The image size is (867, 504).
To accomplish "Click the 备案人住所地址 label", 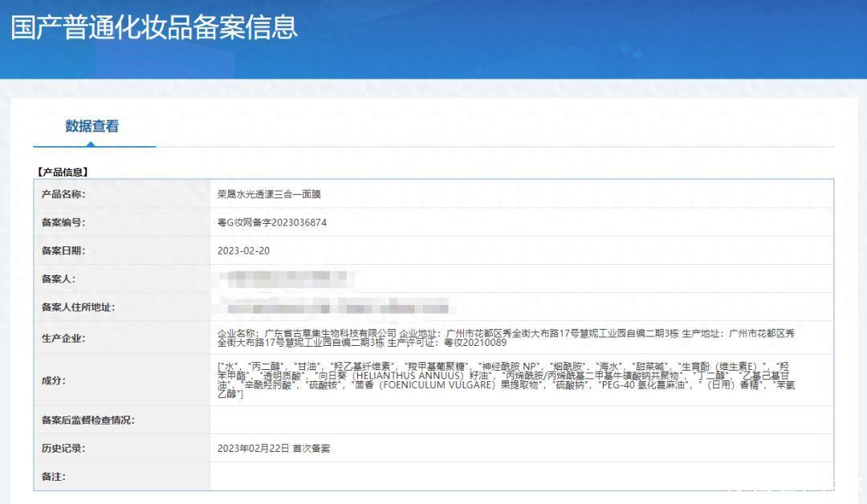I will (79, 307).
